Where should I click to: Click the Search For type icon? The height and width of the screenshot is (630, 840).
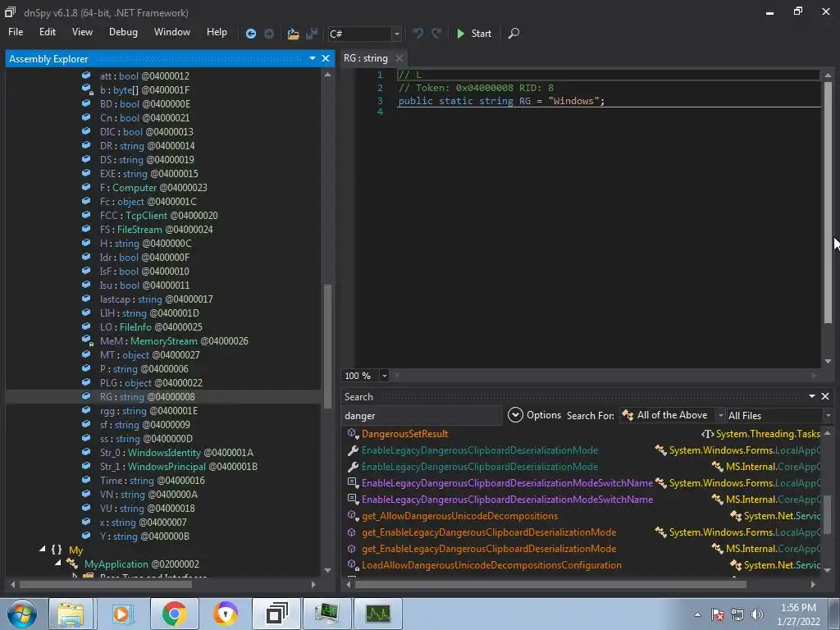[628, 415]
